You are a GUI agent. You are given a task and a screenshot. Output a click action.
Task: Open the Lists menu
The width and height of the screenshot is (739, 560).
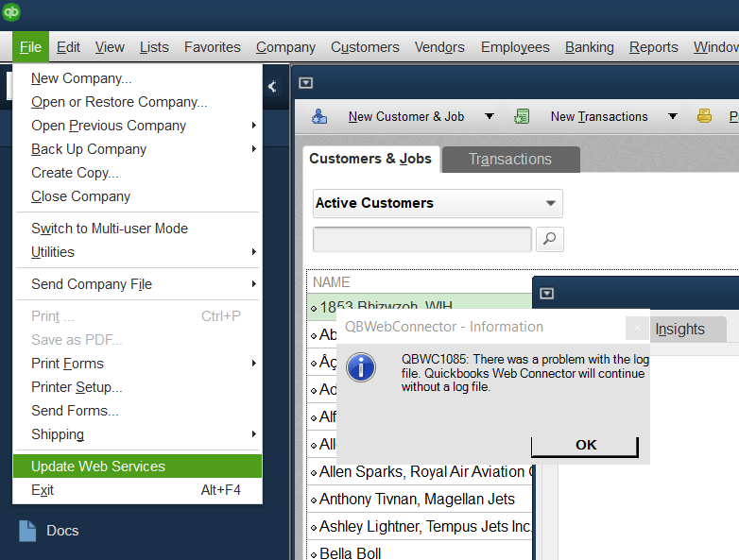[154, 47]
